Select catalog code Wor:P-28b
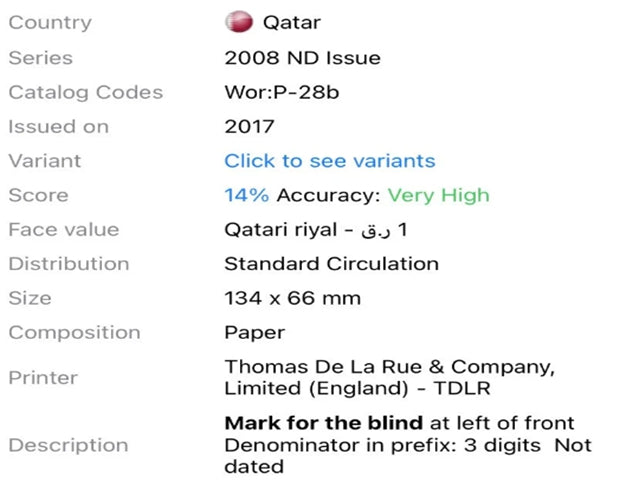 coord(282,93)
